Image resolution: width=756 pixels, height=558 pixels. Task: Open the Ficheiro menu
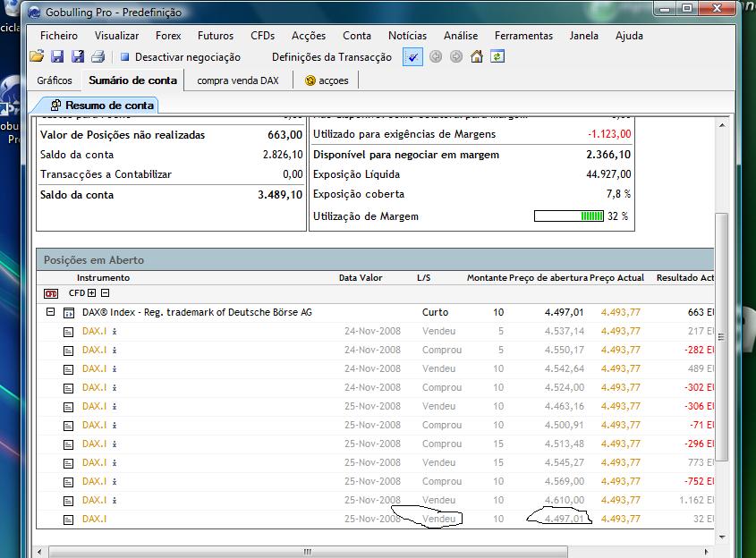[x=59, y=36]
